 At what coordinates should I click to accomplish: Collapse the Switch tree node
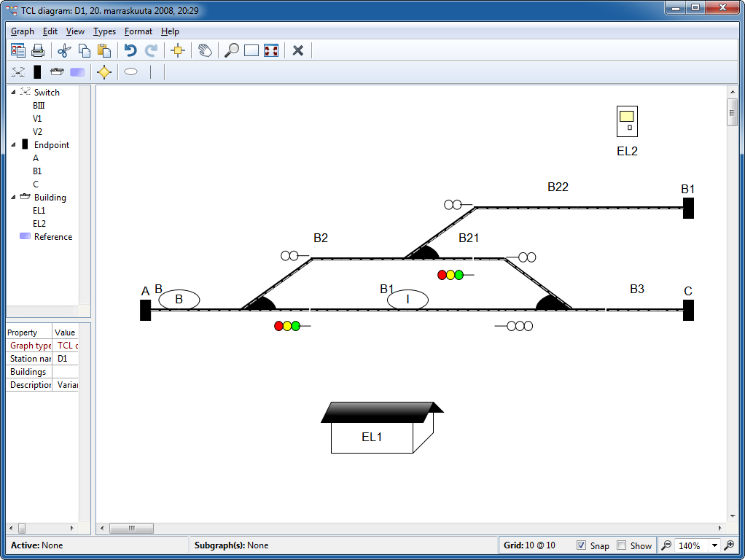[13, 93]
